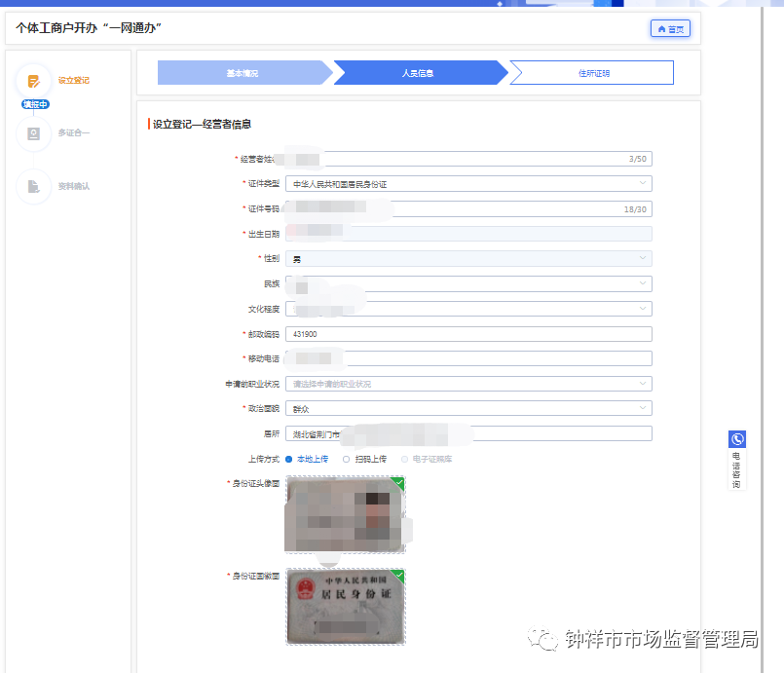Select the 多证合一 step icon
The height and width of the screenshot is (673, 784).
coord(34,134)
